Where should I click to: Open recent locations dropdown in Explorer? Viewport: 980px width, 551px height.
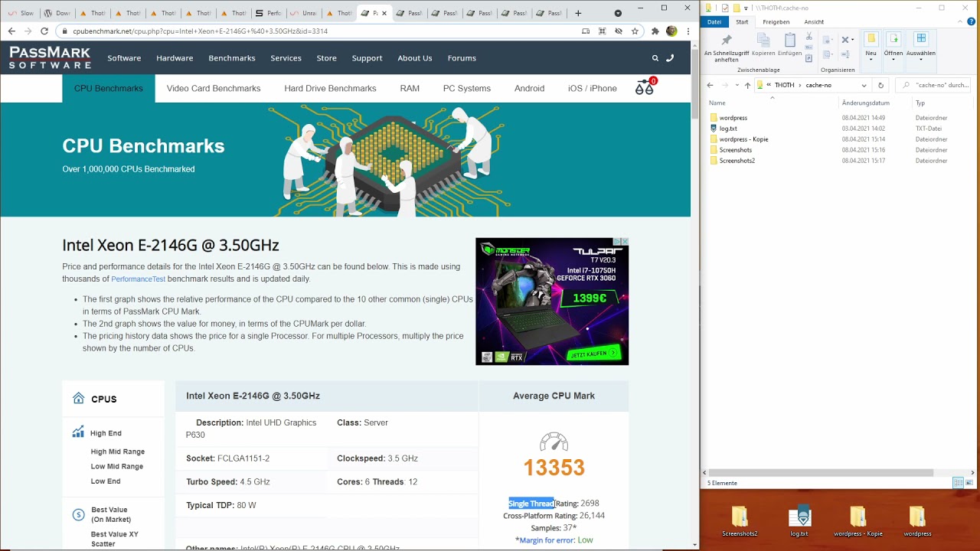coord(737,85)
